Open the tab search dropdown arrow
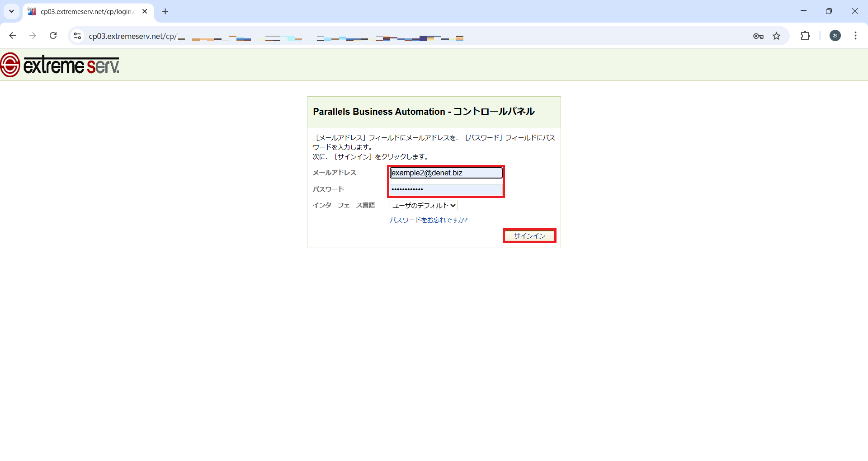 (12, 11)
